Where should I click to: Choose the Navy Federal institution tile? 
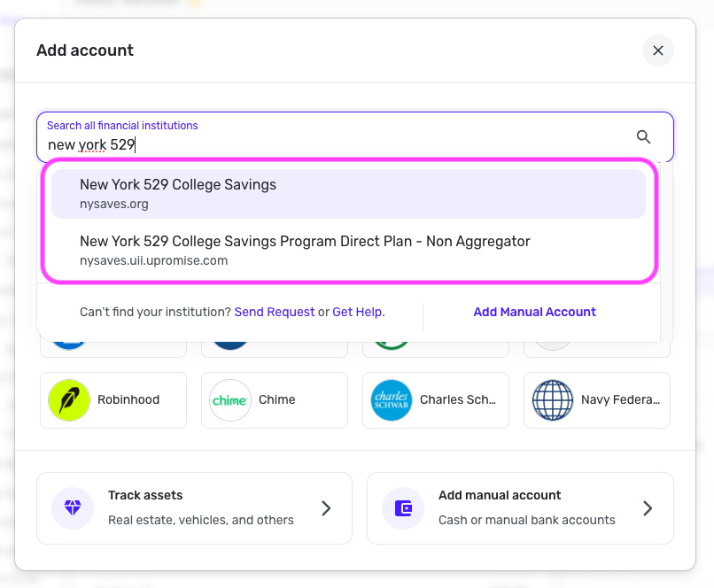[619, 400]
